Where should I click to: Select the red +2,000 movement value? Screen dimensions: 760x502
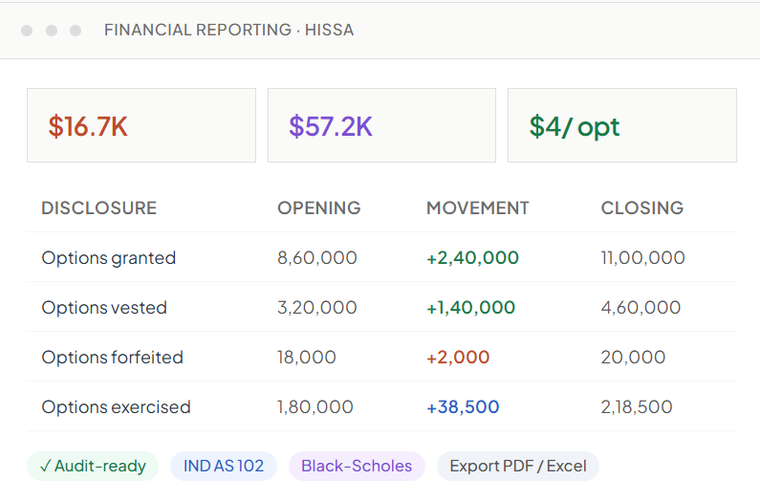click(458, 357)
